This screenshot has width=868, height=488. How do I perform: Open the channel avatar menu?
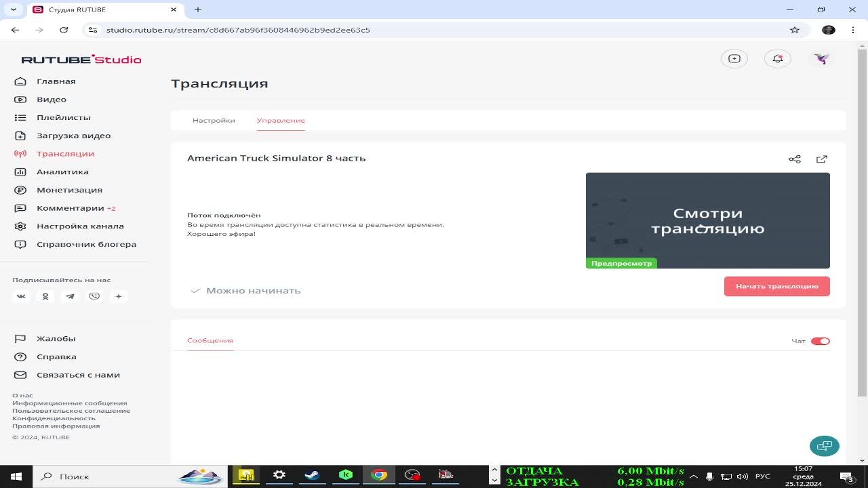(x=821, y=59)
